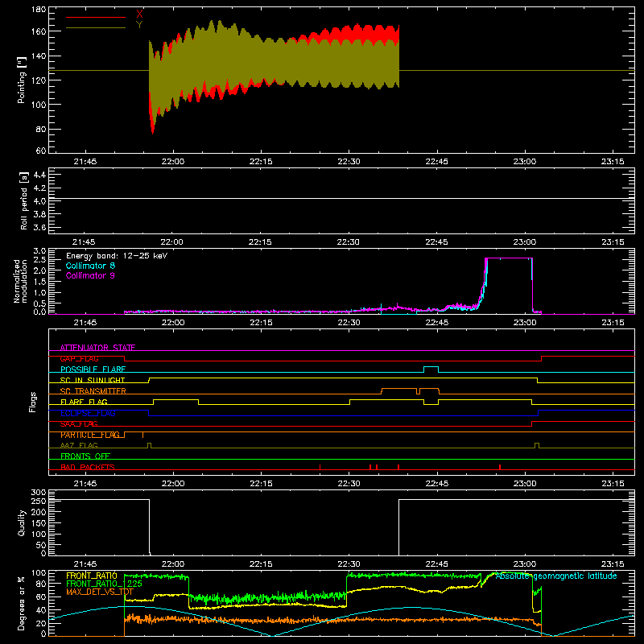Image resolution: width=644 pixels, height=644 pixels.
Task: Click the yellow 'FRONT_RATIO' legend entry
Action: coord(92,576)
